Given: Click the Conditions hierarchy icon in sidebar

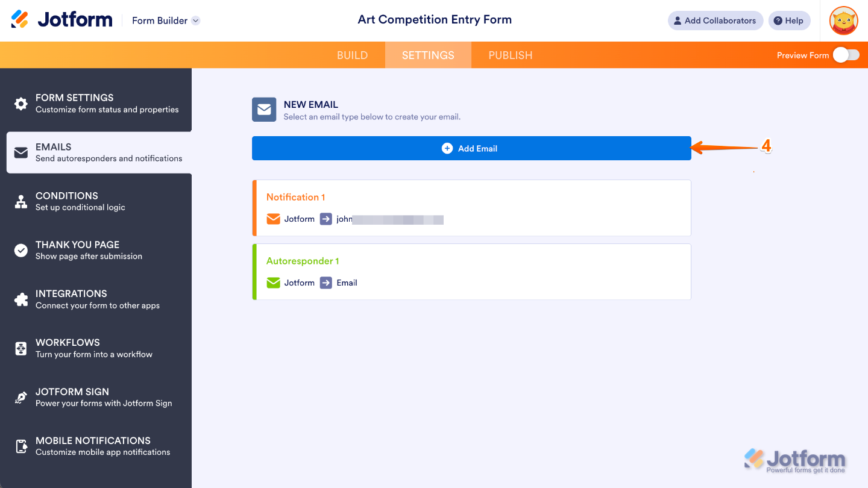Looking at the screenshot, I should coord(21,202).
